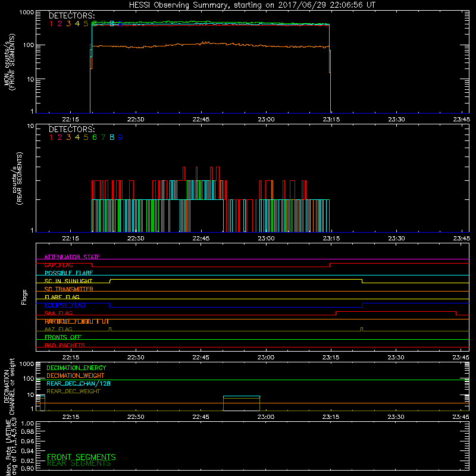The height and width of the screenshot is (476, 476).
Task: Click the 23:00 tick in the rear segments plot
Action: tap(266, 239)
